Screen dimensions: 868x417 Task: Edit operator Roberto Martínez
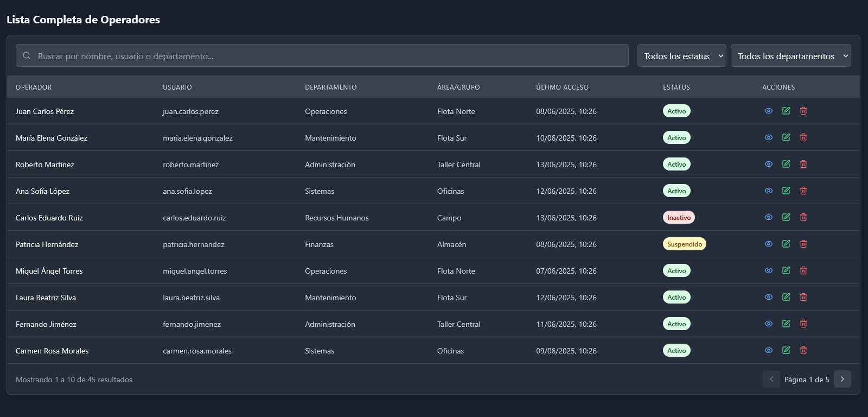(x=786, y=164)
